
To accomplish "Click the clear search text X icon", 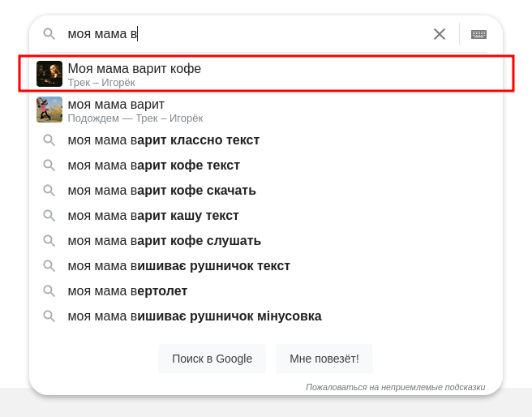I will (x=440, y=34).
